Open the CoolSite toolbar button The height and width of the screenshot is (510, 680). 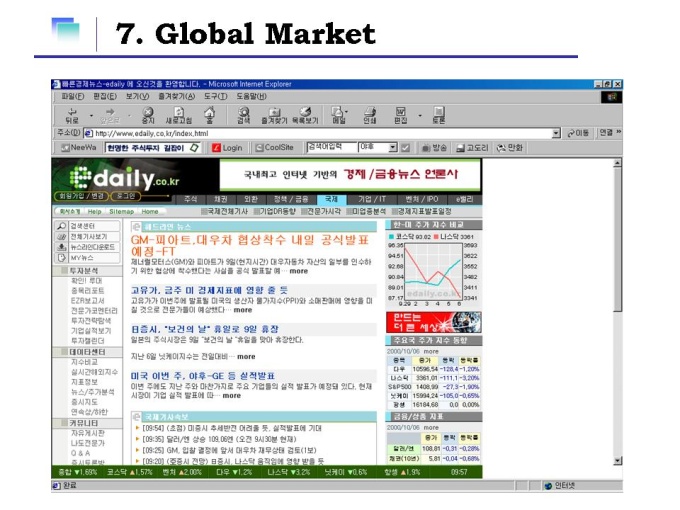[275, 147]
